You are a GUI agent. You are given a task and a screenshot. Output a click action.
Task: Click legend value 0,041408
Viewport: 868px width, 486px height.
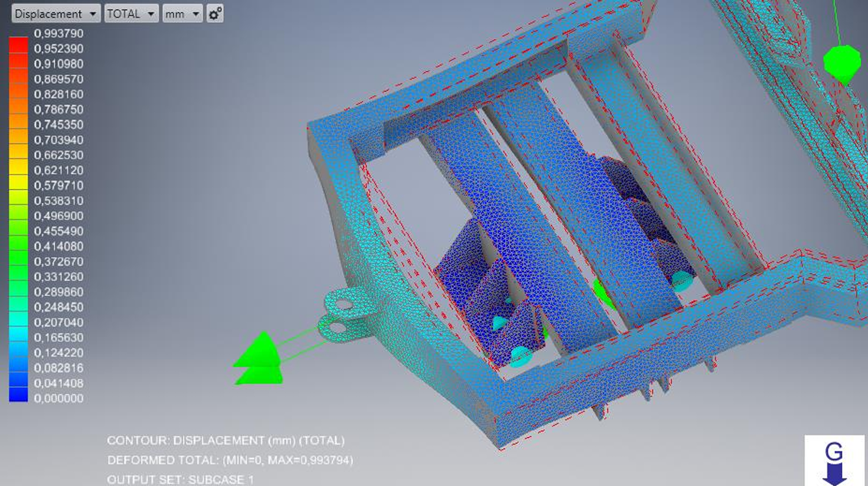click(59, 383)
